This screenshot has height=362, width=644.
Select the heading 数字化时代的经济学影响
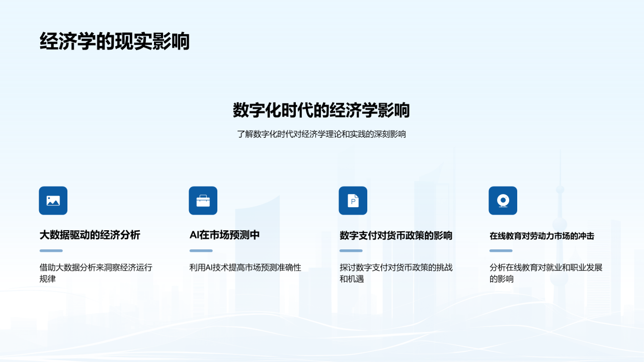point(322,110)
